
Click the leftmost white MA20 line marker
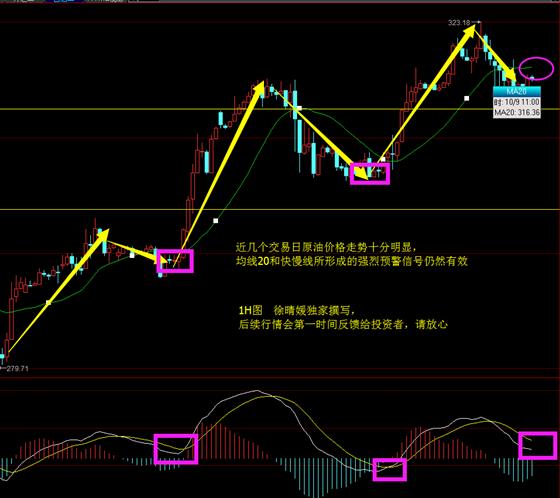[x=49, y=303]
